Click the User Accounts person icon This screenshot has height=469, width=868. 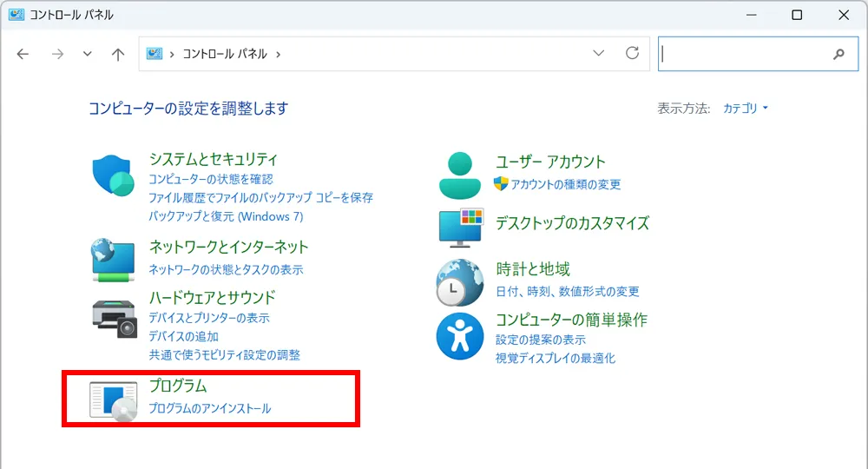[x=460, y=175]
